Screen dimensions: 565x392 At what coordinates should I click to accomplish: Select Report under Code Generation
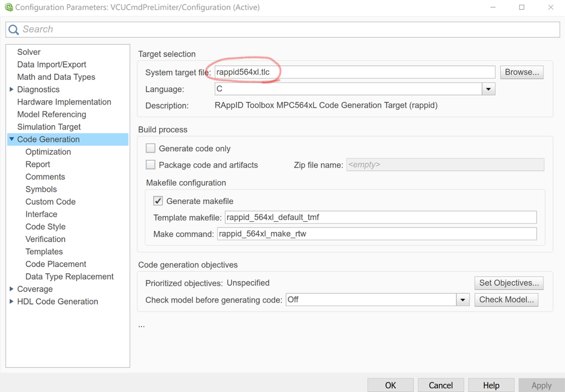click(x=37, y=164)
